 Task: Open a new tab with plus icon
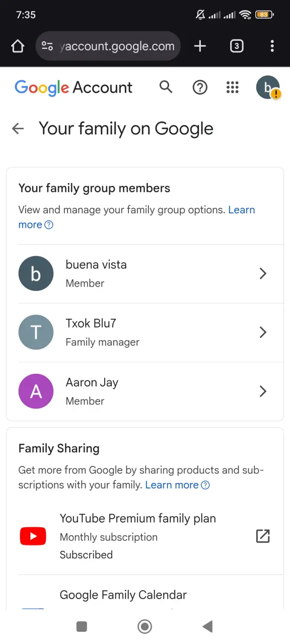(x=200, y=46)
